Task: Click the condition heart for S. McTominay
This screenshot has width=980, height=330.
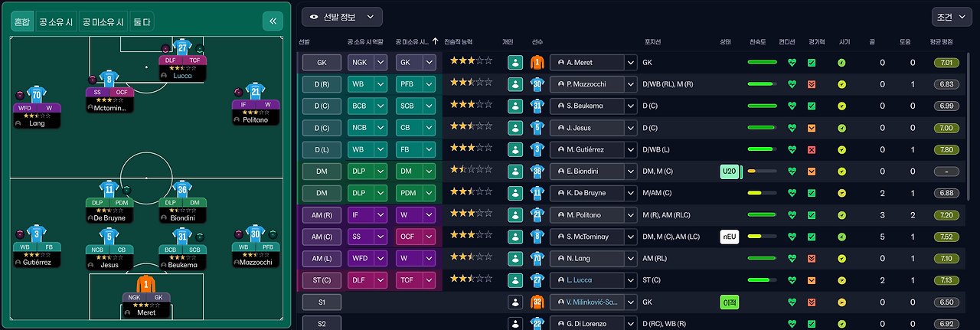Action: click(x=792, y=237)
